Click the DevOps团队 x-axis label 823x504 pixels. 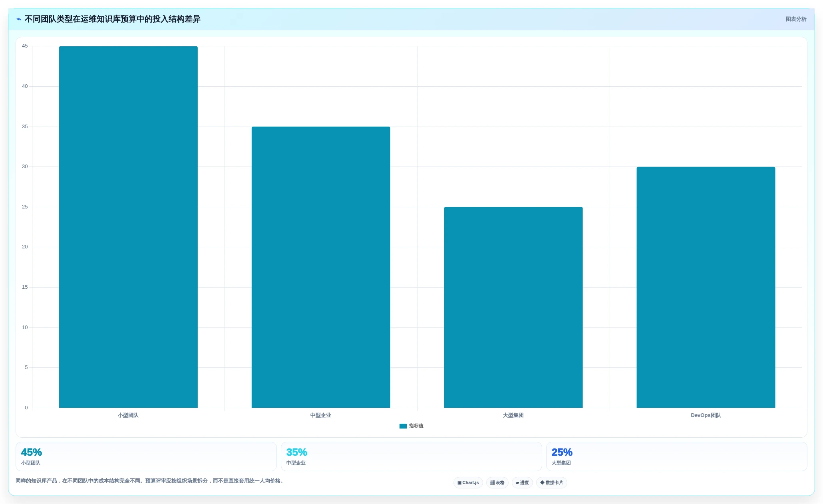pos(706,415)
